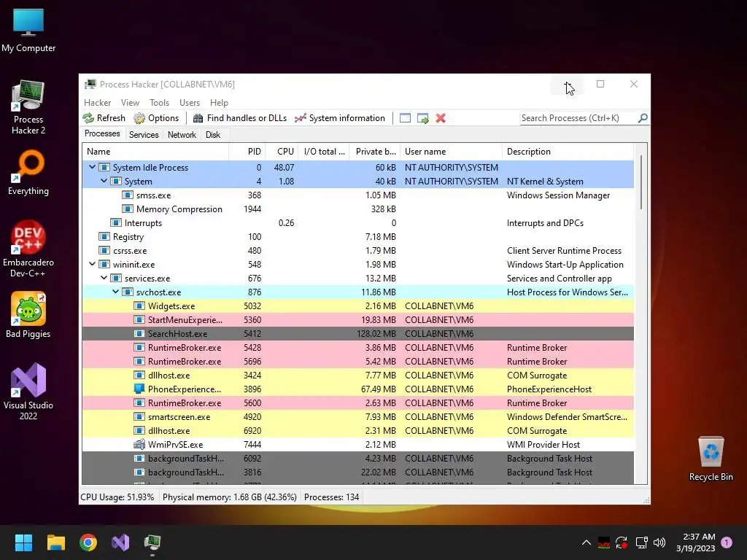The width and height of the screenshot is (747, 560).
Task: Select the SearchHost.exe row
Action: click(x=357, y=333)
